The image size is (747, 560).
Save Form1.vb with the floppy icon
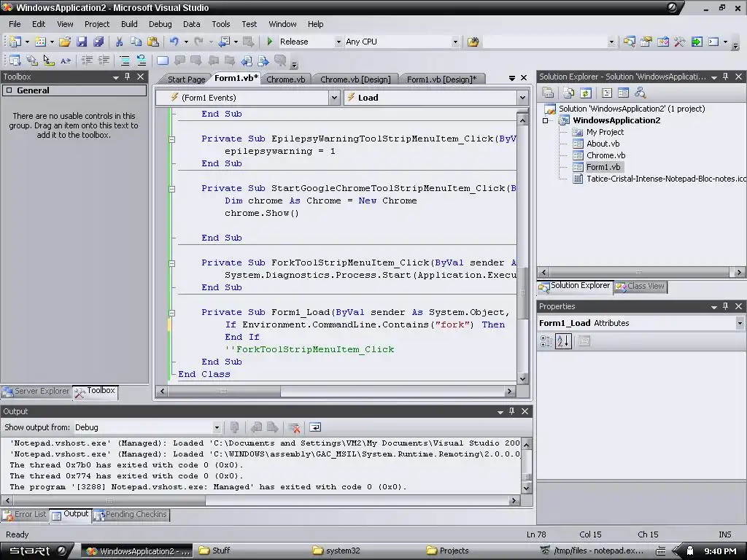pos(82,42)
